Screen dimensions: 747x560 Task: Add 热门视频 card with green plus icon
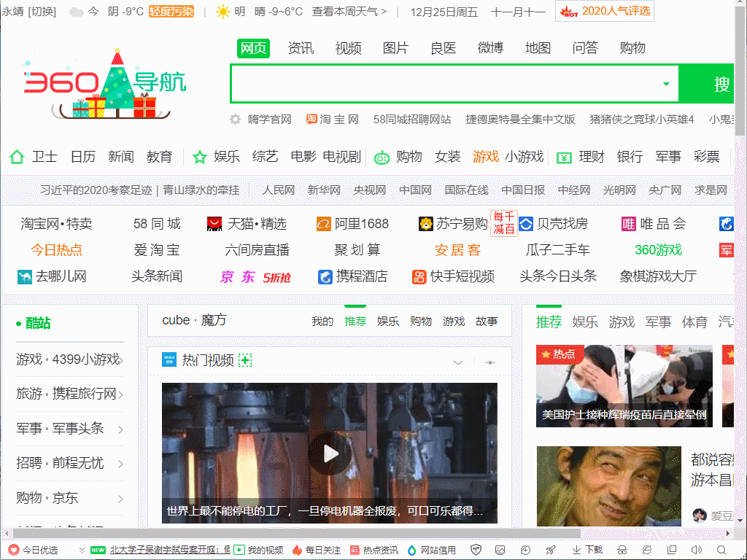point(245,360)
